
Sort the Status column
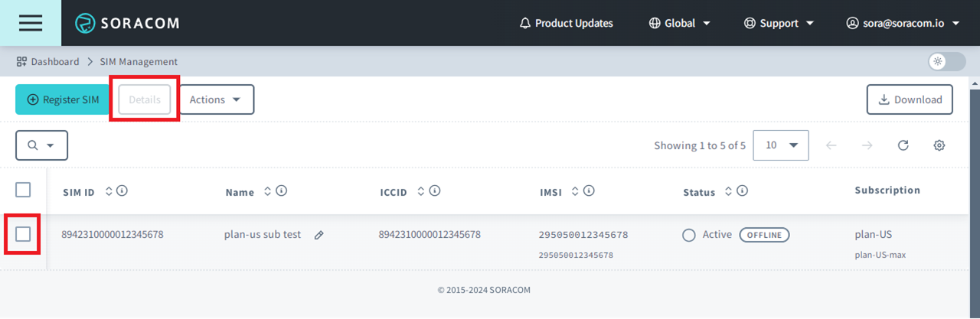click(728, 191)
